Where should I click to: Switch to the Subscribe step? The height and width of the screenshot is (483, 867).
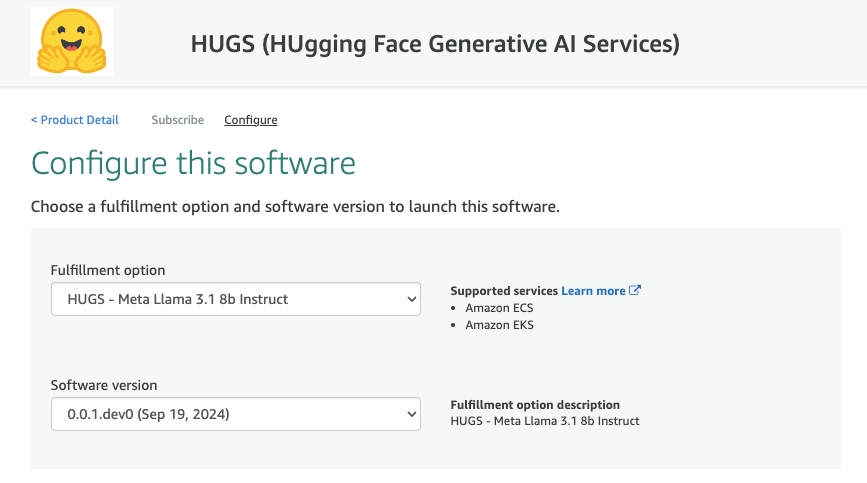click(177, 120)
